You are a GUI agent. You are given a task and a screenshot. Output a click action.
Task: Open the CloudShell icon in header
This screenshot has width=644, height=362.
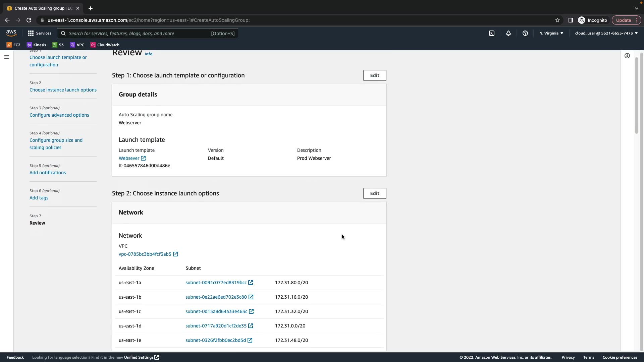click(492, 33)
